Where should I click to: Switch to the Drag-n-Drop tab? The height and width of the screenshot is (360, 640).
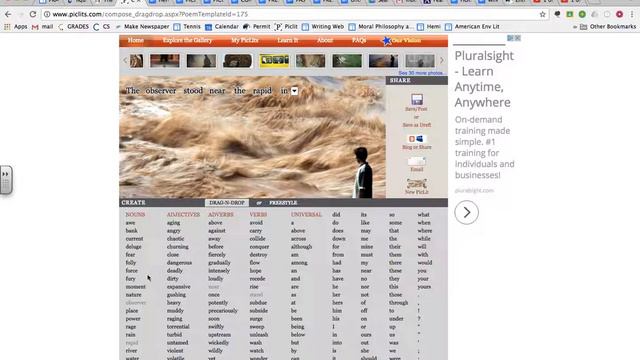coord(227,202)
